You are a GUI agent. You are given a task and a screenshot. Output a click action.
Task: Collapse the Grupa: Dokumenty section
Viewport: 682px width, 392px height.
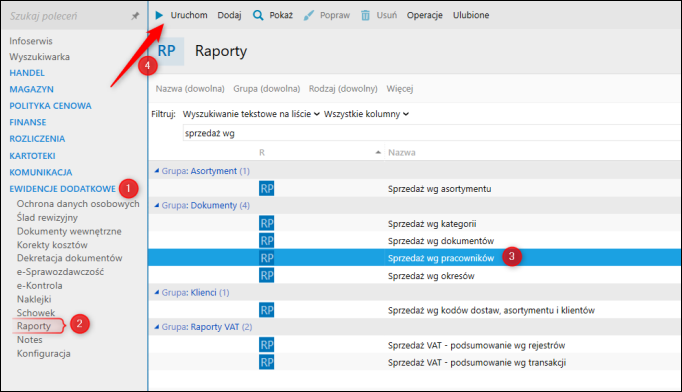tap(157, 205)
